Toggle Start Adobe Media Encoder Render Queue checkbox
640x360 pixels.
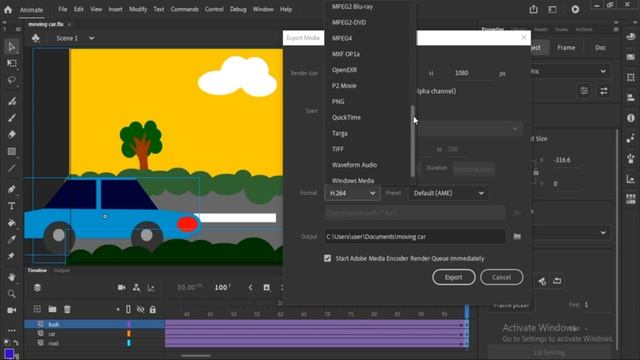click(x=327, y=258)
